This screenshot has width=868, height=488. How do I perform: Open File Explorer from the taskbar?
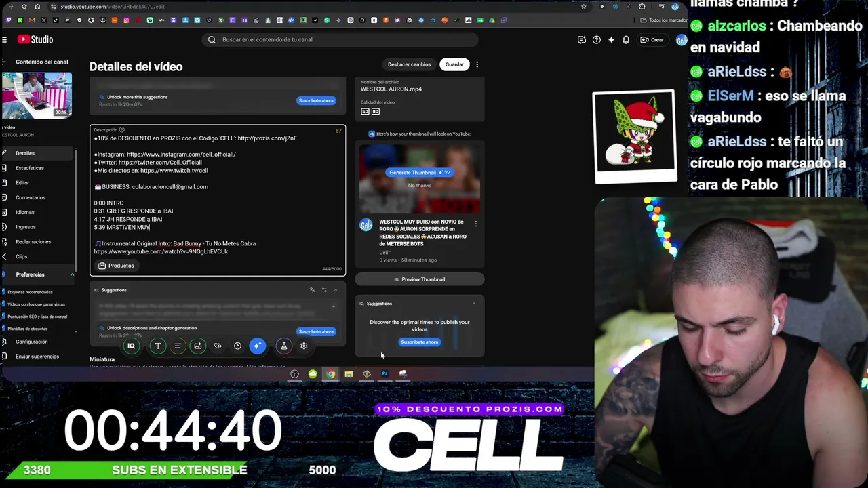(349, 374)
